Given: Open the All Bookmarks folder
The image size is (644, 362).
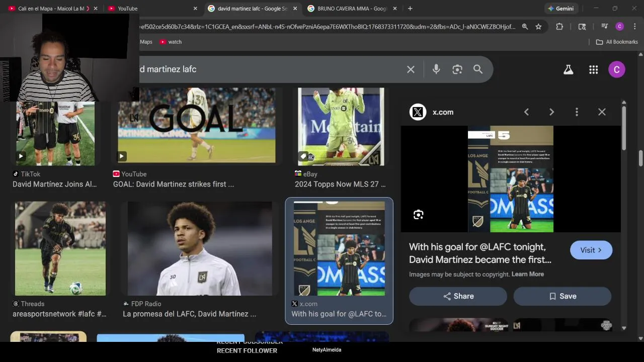Looking at the screenshot, I should (617, 42).
